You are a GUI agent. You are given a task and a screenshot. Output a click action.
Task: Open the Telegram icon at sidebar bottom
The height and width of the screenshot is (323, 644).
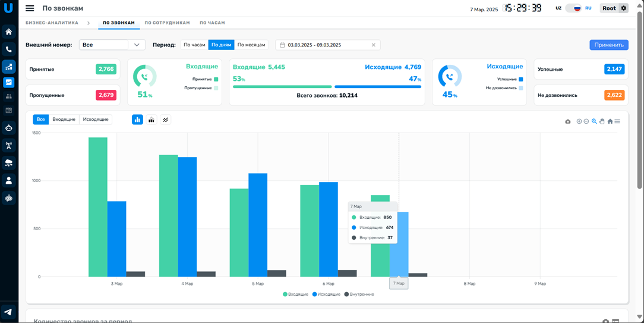click(x=8, y=312)
